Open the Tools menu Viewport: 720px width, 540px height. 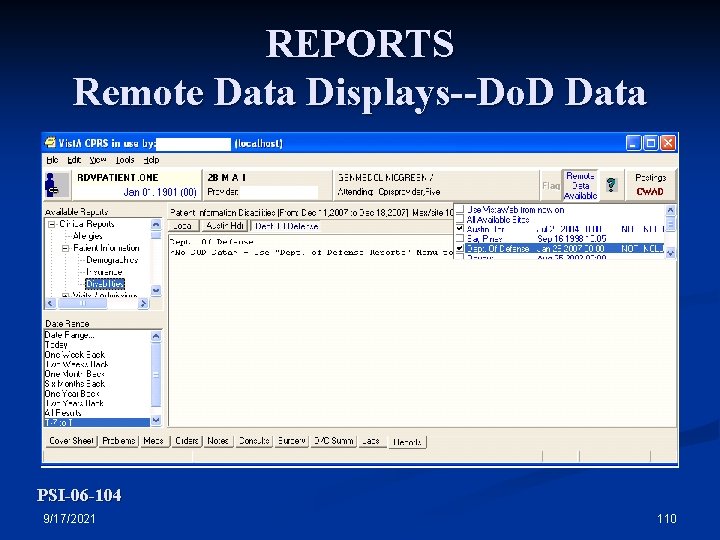point(124,160)
